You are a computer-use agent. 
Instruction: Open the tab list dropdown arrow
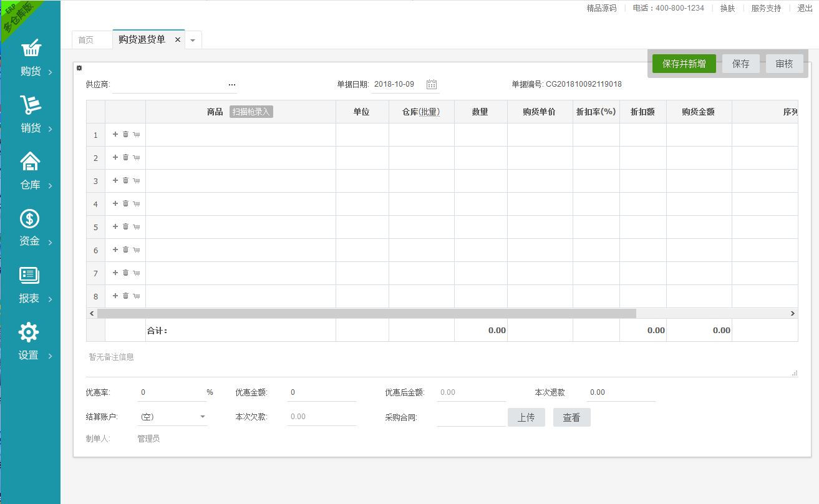pos(193,41)
